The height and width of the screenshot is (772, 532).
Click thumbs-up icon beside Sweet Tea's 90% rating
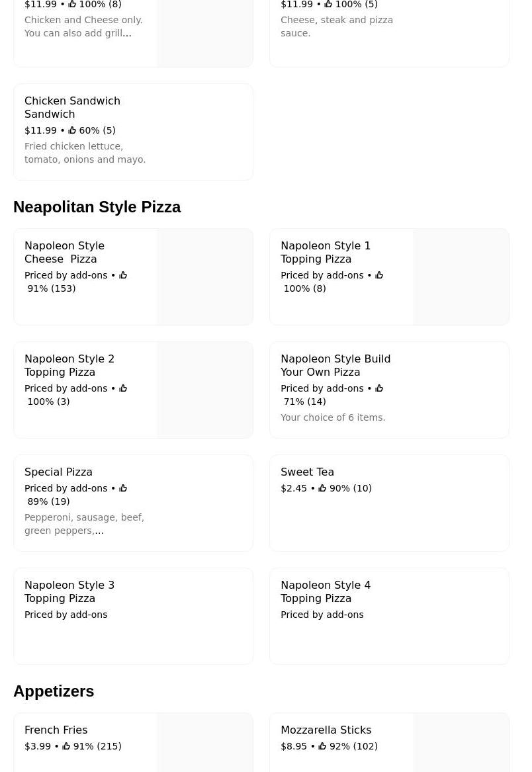(322, 488)
